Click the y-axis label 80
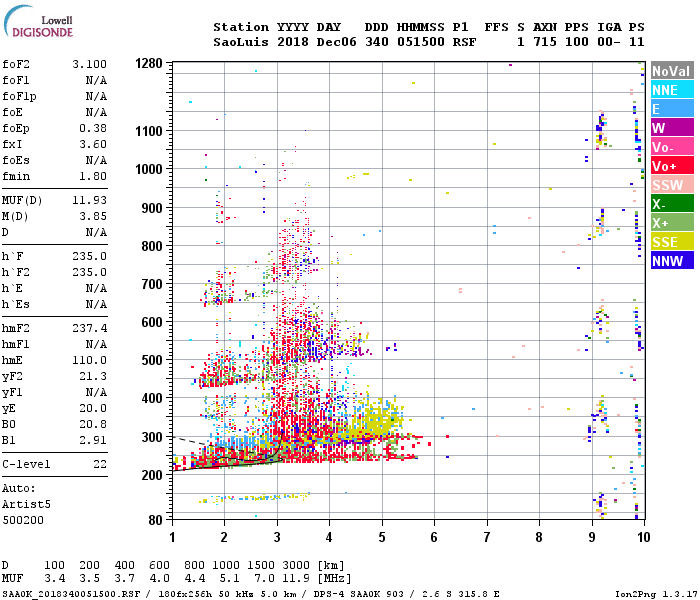700x600 pixels. (156, 521)
